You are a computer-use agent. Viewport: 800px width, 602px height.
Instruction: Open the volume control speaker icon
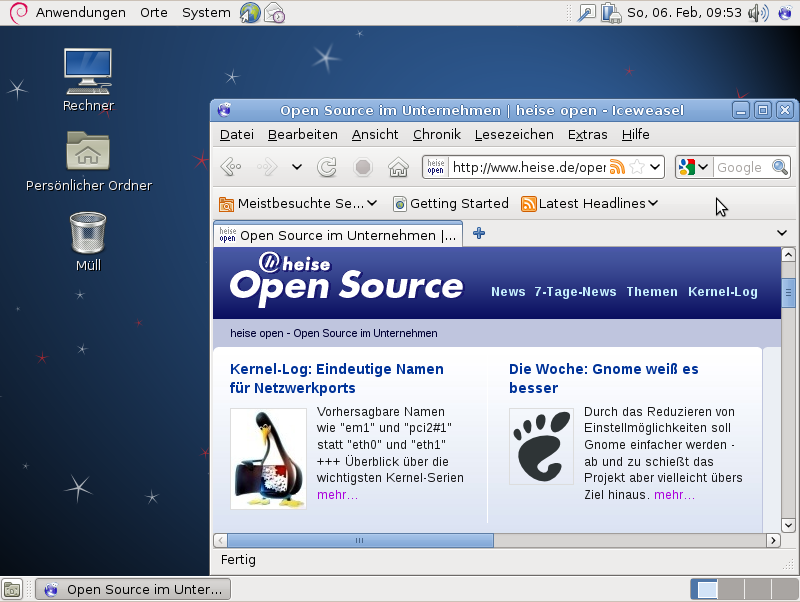(758, 13)
